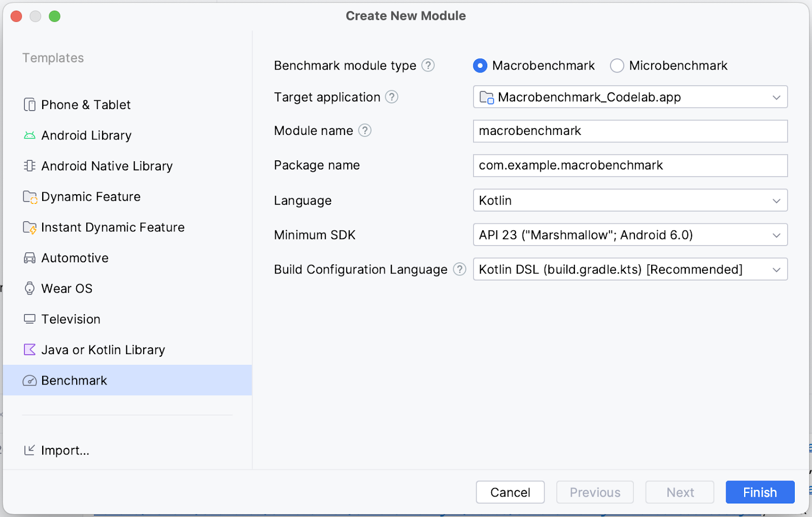Image resolution: width=812 pixels, height=517 pixels.
Task: Select the Macrobenchmark radio button
Action: coord(480,66)
